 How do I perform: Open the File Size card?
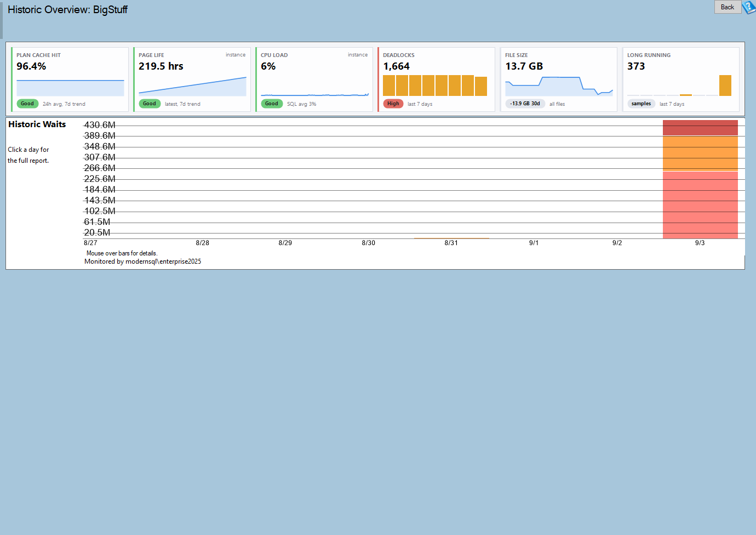(x=558, y=79)
